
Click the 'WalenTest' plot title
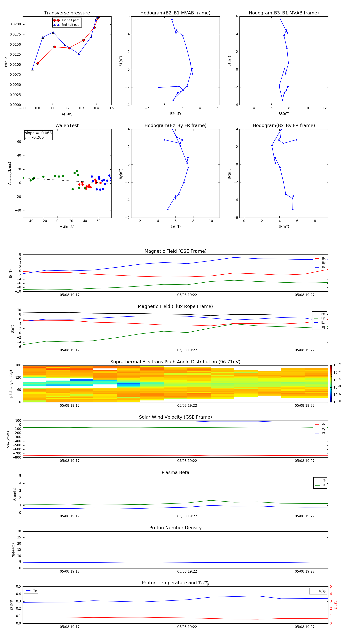67,125
